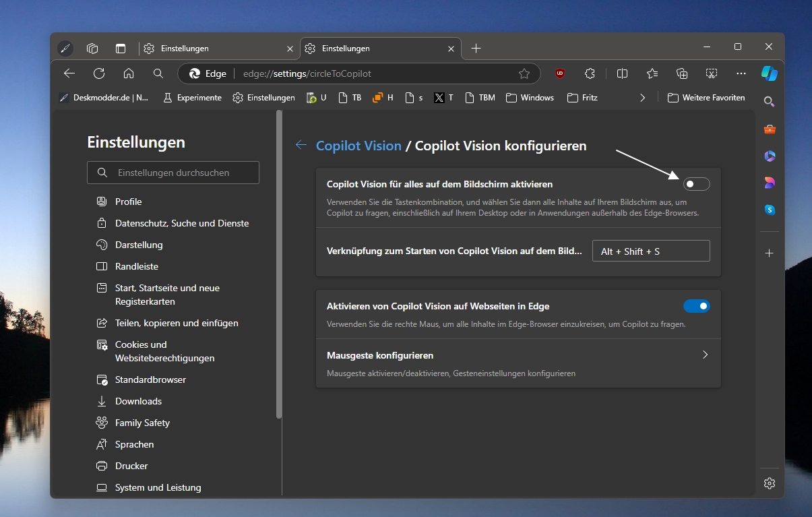
Task: Enable Copilot Vision für alles auf dem Bildschirm
Action: (x=696, y=184)
